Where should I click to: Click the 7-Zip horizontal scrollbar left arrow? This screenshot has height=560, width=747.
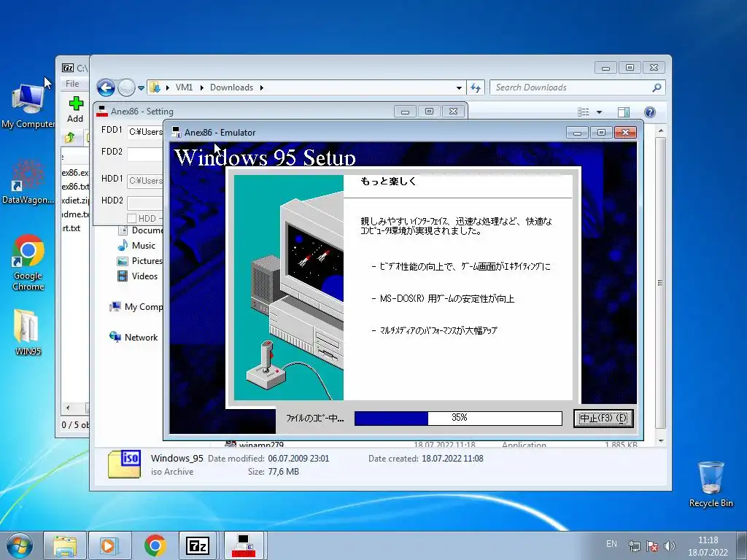[68, 408]
